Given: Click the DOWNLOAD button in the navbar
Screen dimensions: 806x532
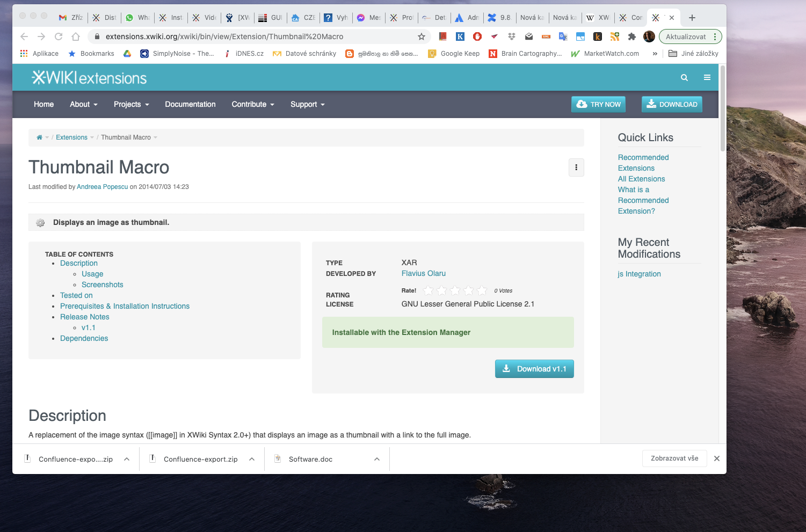Looking at the screenshot, I should click(x=672, y=104).
